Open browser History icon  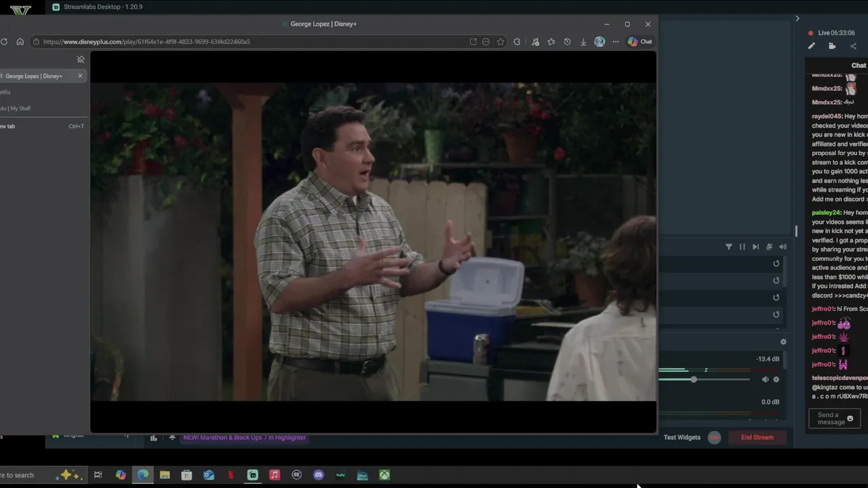[568, 41]
